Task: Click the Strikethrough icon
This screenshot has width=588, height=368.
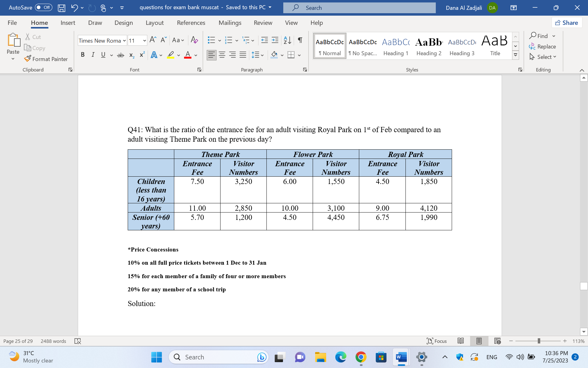Action: point(121,55)
